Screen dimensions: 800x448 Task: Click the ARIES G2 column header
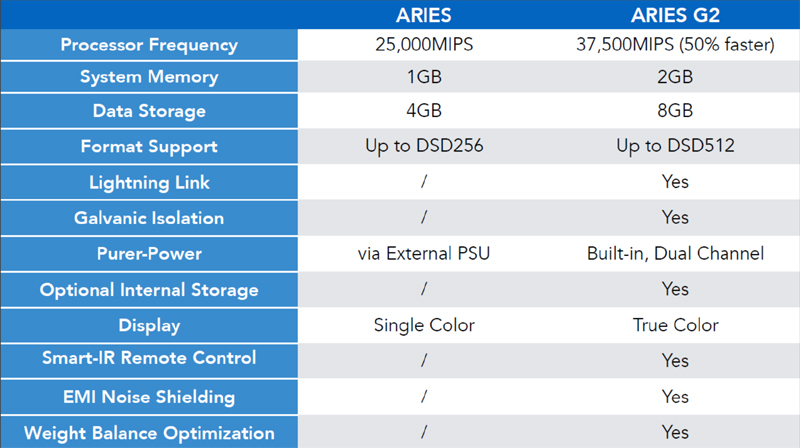tap(675, 15)
